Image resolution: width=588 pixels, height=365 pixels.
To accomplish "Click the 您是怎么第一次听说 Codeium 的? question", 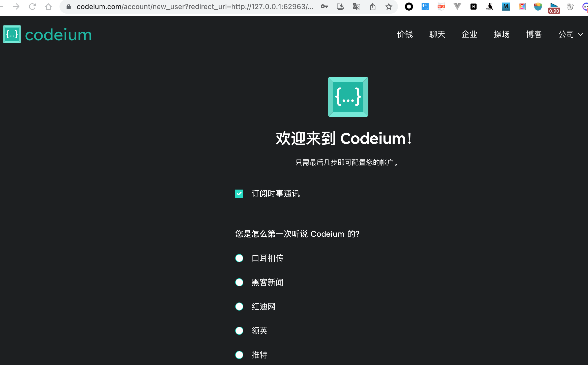I will [x=297, y=234].
